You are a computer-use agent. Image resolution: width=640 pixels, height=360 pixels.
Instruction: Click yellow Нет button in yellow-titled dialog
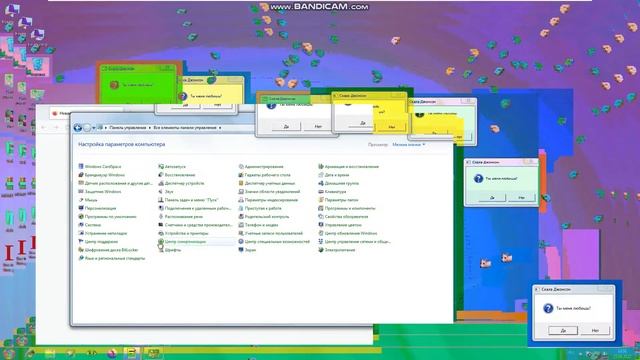click(x=391, y=127)
